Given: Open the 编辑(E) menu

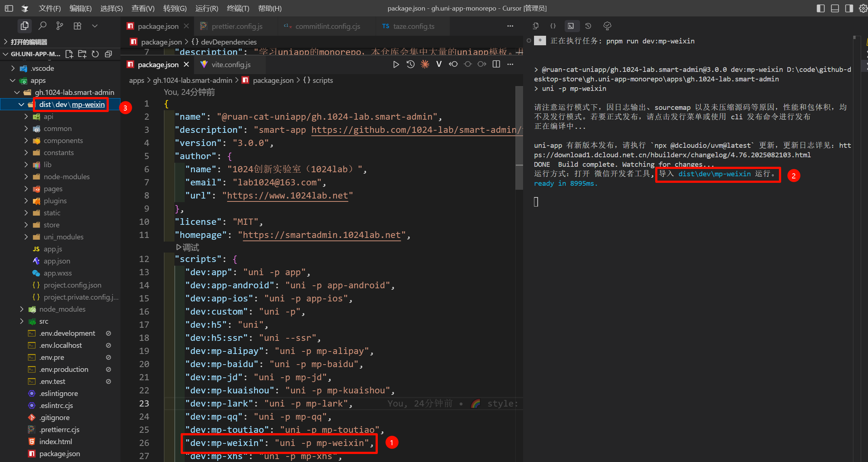Looking at the screenshot, I should (81, 8).
